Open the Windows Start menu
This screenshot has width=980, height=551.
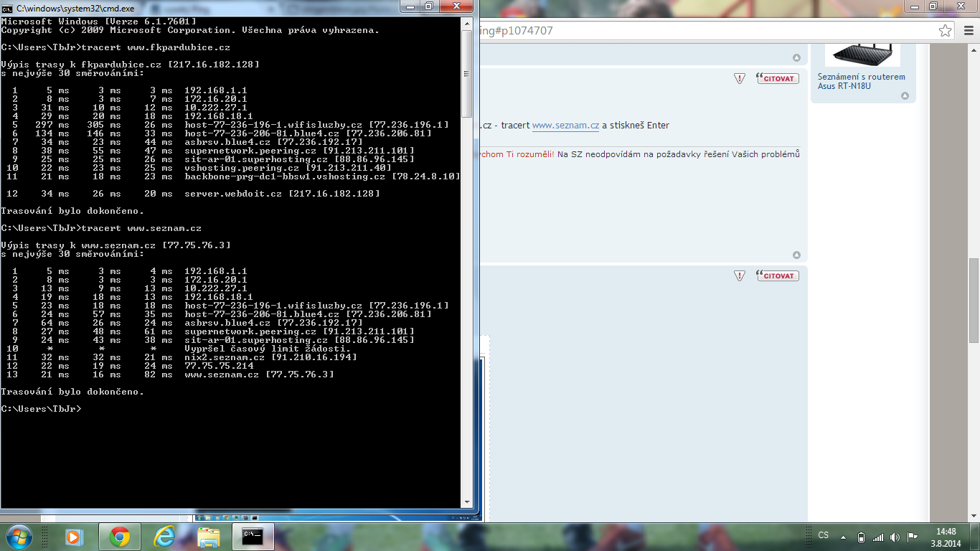[19, 537]
